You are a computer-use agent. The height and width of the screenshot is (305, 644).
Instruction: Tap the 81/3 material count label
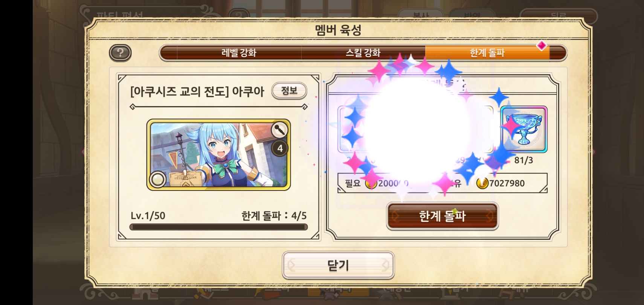[x=523, y=160]
